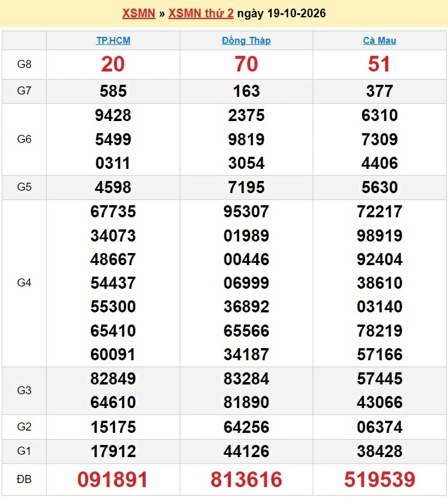
Task: Select TP.HCM special prize 091891
Action: (113, 479)
